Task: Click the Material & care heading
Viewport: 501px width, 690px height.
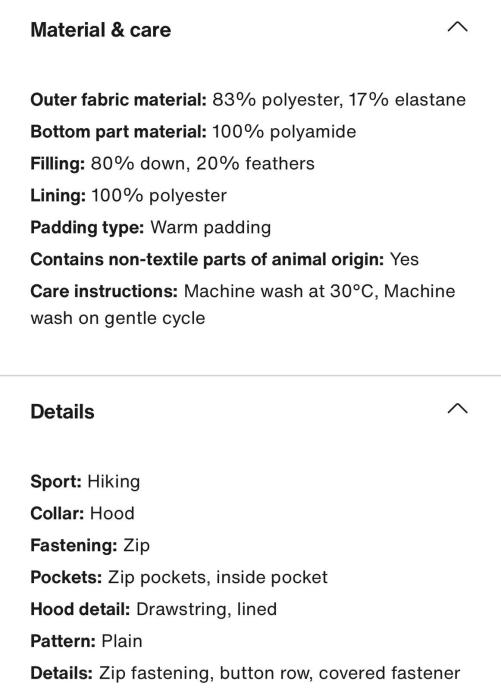Action: coord(101,30)
